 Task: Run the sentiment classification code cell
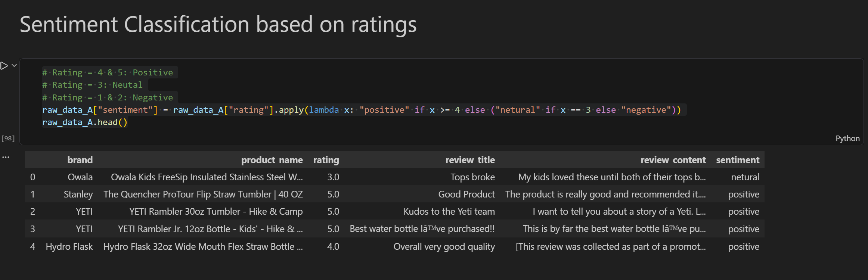4,66
